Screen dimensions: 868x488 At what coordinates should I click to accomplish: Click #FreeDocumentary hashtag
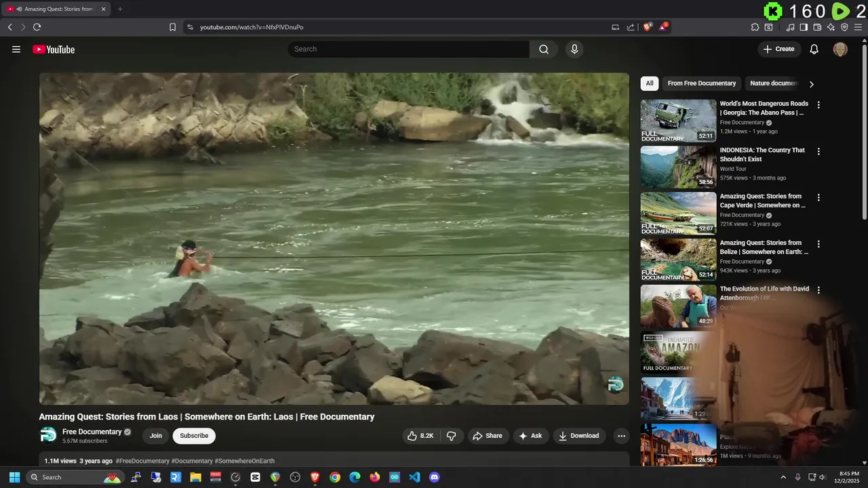(x=142, y=461)
